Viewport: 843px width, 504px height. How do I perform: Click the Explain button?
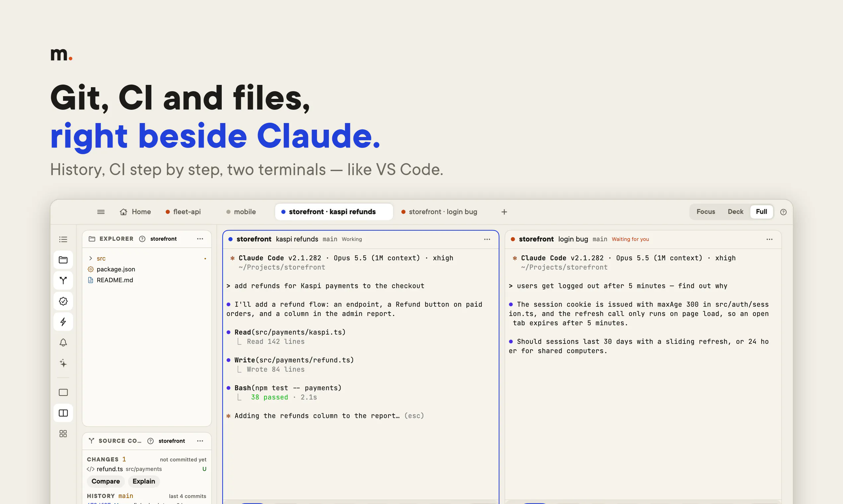(x=144, y=481)
